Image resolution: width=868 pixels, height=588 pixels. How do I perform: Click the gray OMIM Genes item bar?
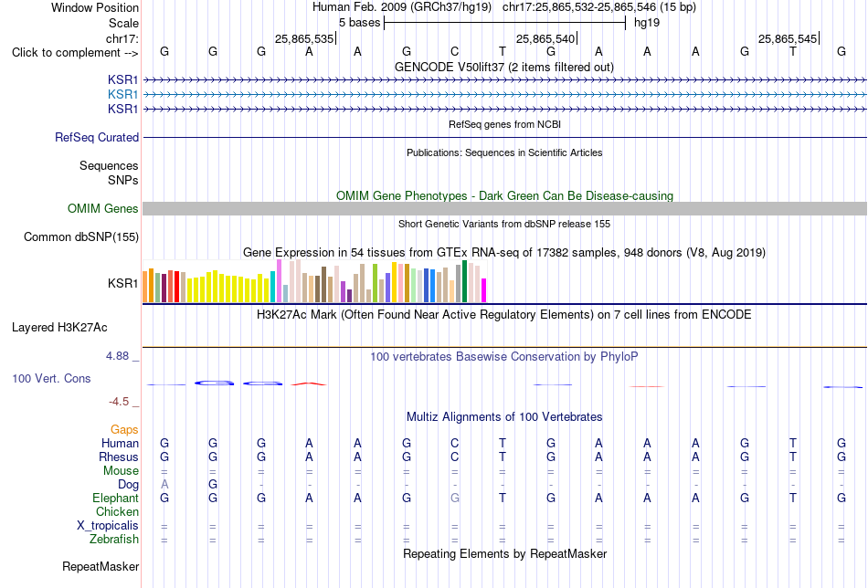click(504, 208)
